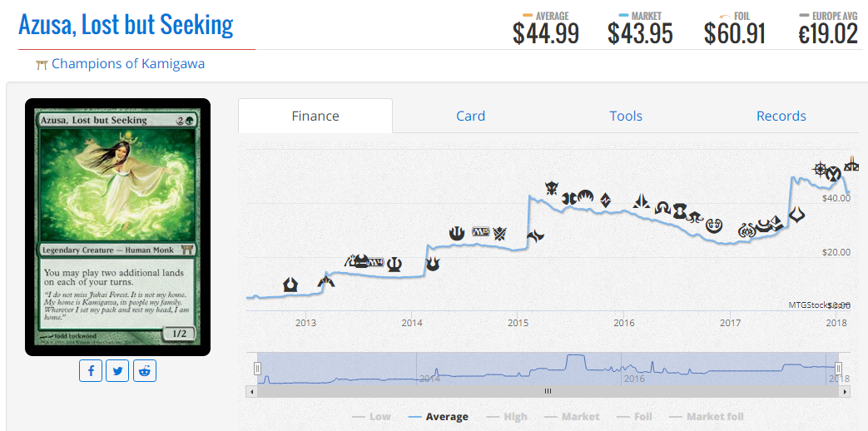Click the Eternal Masters set symbol
This screenshot has height=431, width=868.
click(680, 211)
